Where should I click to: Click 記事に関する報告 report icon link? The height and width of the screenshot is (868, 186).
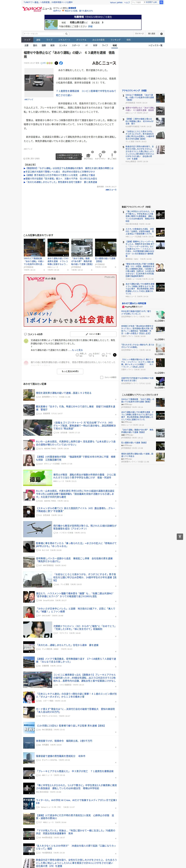(x=31, y=158)
